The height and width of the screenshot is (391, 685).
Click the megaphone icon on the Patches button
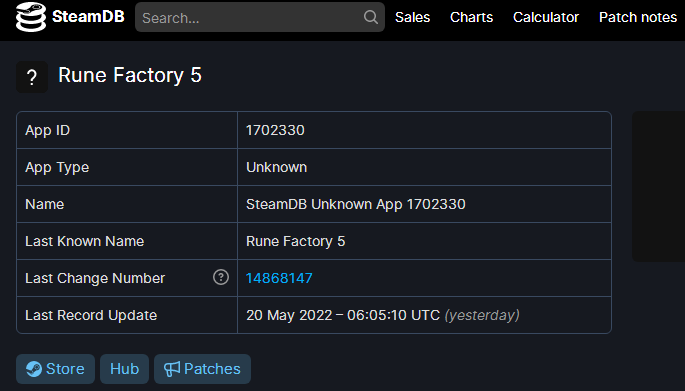[172, 369]
